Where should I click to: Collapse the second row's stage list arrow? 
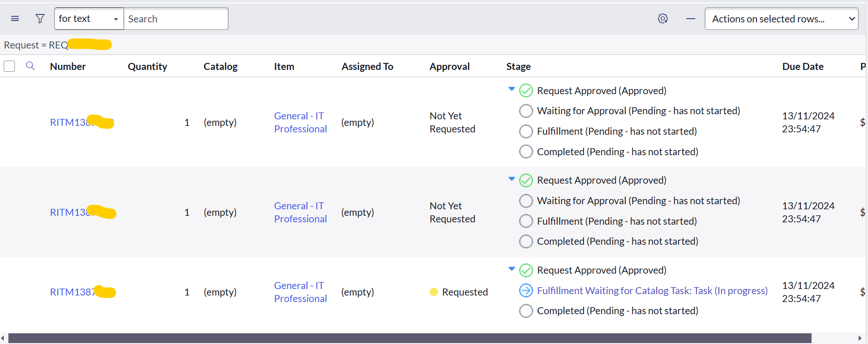pos(511,179)
